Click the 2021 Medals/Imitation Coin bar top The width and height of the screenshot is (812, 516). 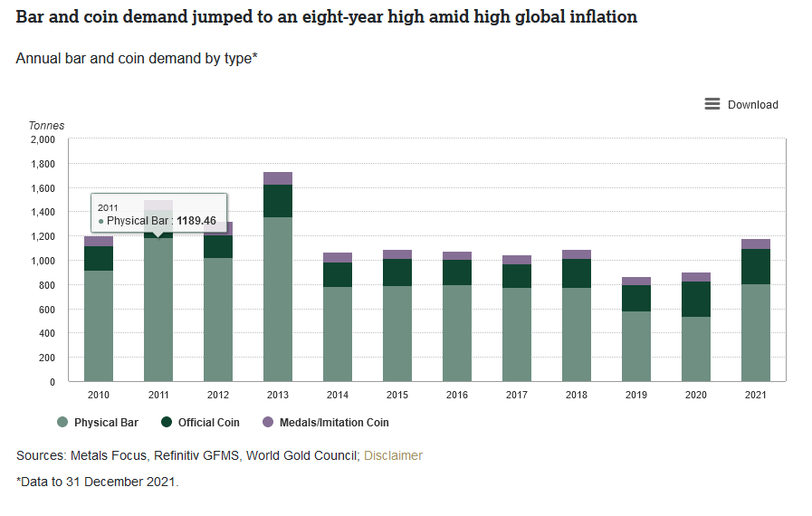coord(756,244)
